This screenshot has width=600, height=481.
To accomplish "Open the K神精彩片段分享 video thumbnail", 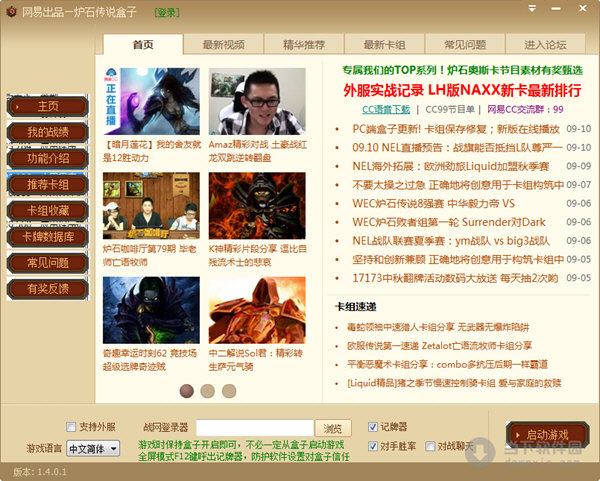I will (x=257, y=206).
